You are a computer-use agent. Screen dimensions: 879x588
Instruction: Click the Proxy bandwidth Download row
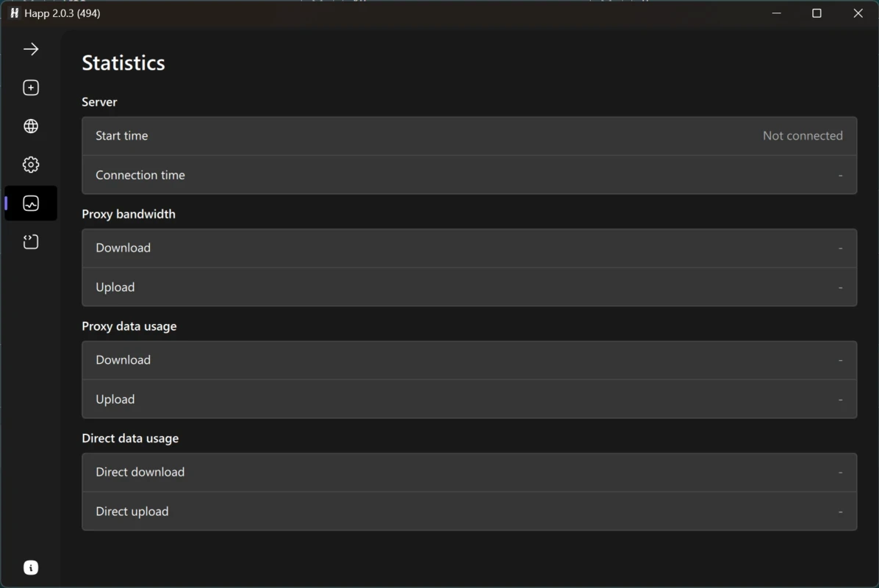click(x=469, y=248)
